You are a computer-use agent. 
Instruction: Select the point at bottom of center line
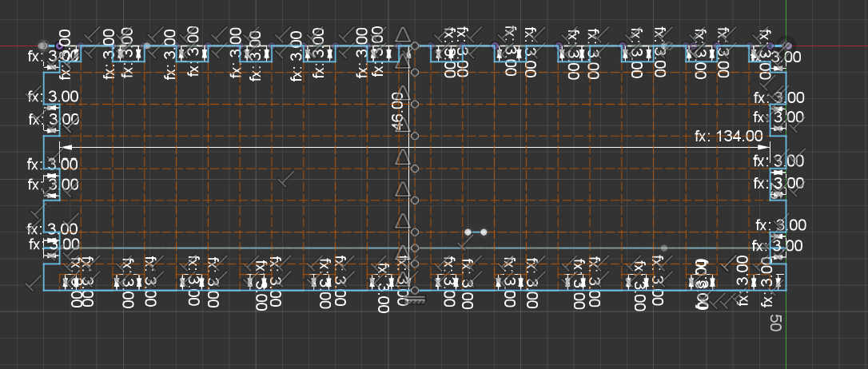click(x=415, y=290)
